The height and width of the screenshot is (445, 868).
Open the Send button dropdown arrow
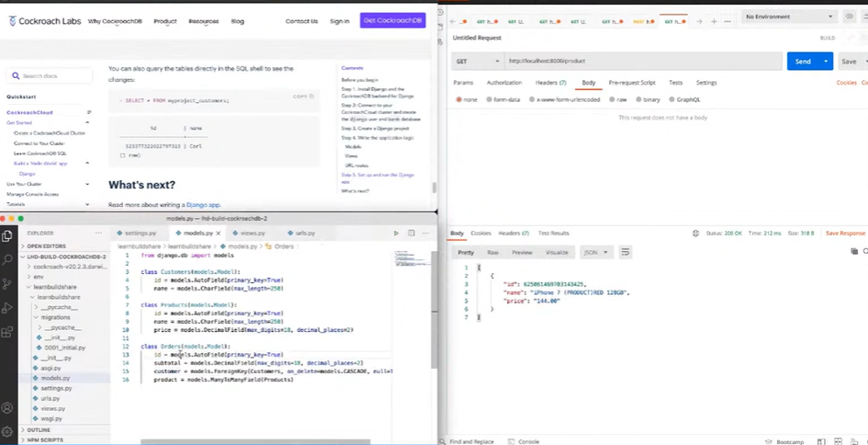point(826,62)
